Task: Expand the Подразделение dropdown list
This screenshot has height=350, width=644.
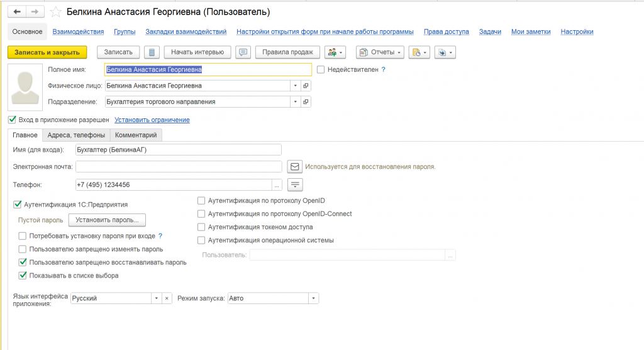Action: (295, 101)
